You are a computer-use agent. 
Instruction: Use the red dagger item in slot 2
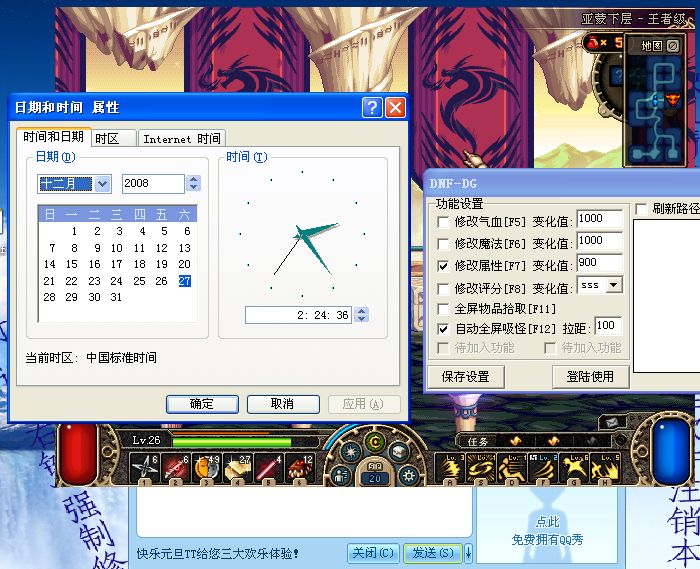coord(175,467)
